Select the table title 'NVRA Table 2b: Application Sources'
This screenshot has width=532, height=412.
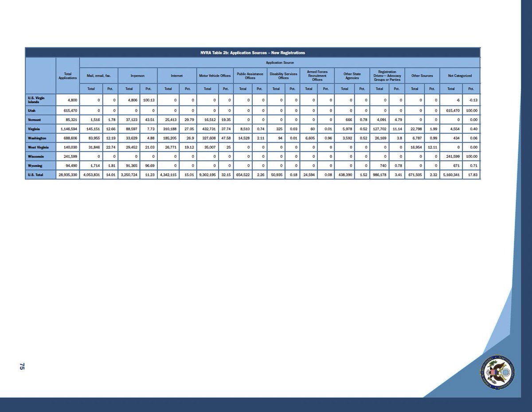click(x=253, y=53)
